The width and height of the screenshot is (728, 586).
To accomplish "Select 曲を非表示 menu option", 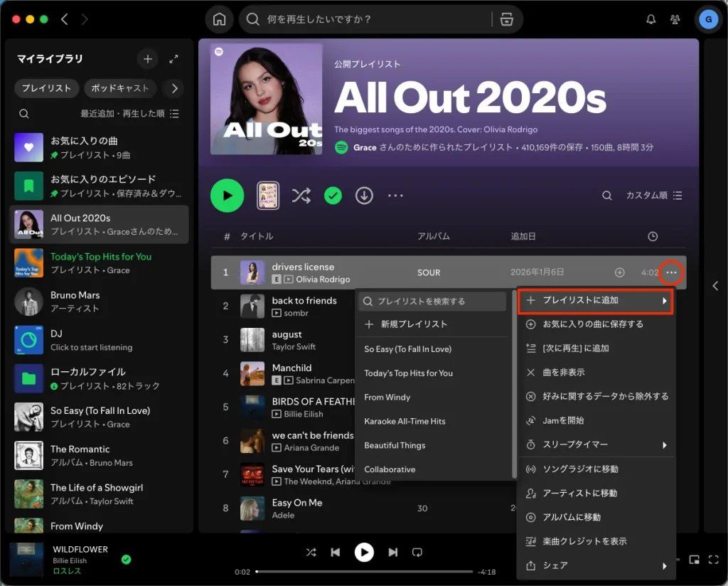I will click(x=596, y=373).
